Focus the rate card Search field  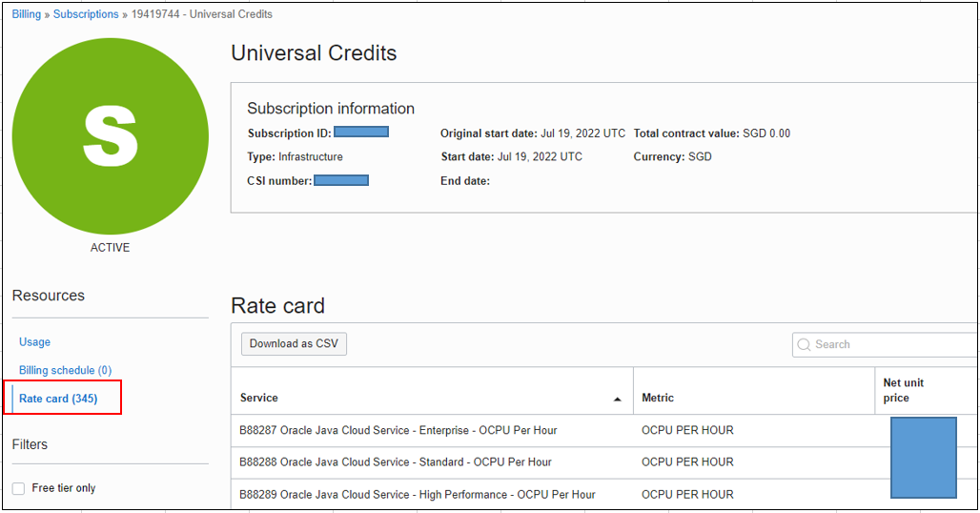(x=885, y=344)
